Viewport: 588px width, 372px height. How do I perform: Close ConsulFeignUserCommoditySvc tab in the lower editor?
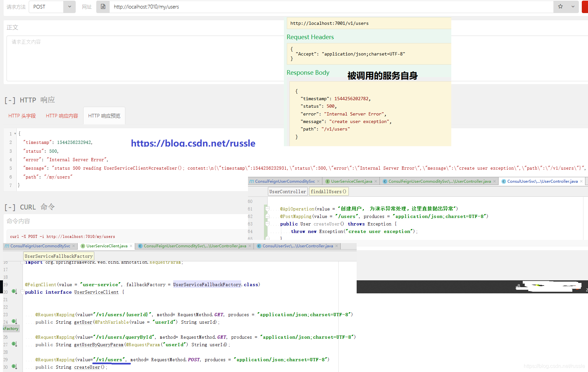(x=73, y=246)
